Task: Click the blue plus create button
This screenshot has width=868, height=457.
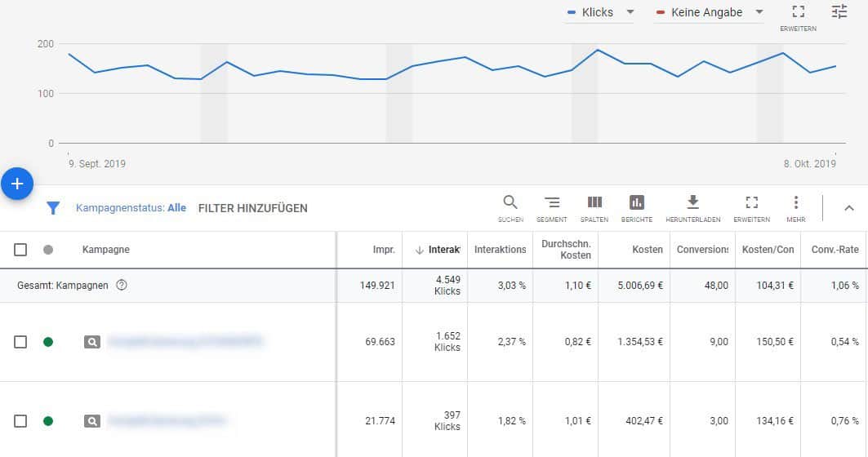Action: tap(17, 184)
